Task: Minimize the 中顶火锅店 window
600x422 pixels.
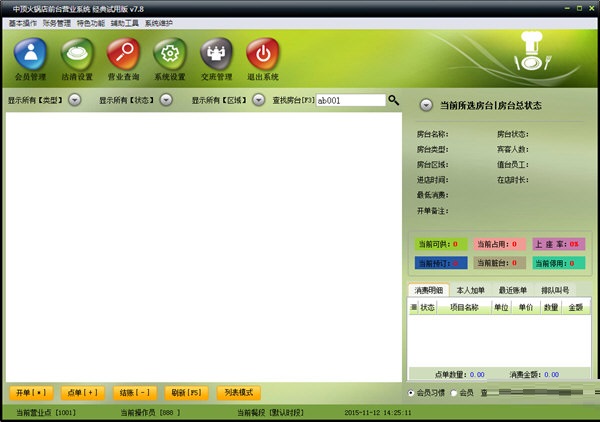Action: 567,8
